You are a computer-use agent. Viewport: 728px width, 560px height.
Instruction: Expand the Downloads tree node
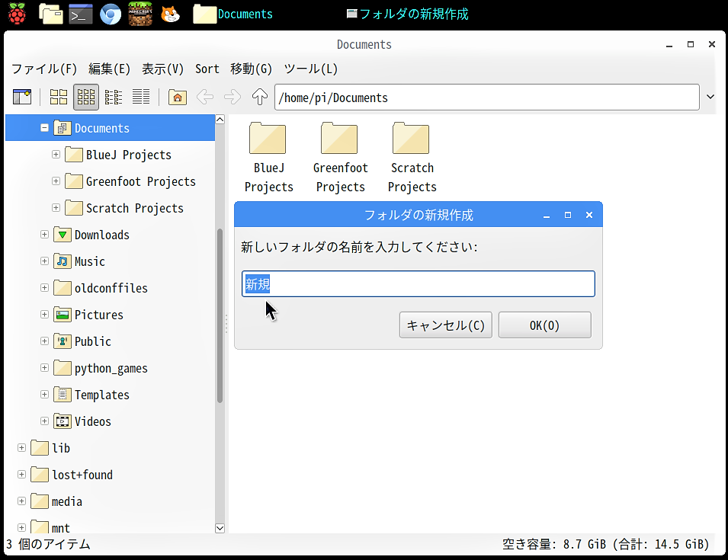tap(44, 235)
